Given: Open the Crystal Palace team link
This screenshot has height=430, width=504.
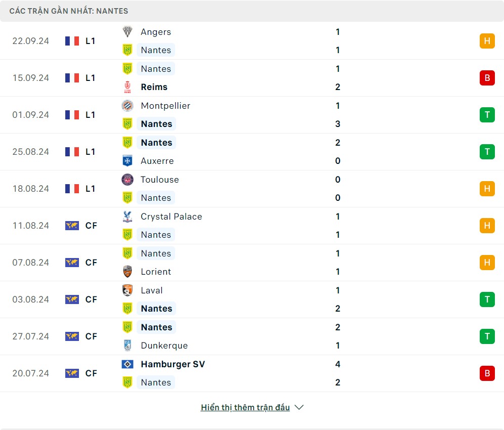Looking at the screenshot, I should point(171,217).
